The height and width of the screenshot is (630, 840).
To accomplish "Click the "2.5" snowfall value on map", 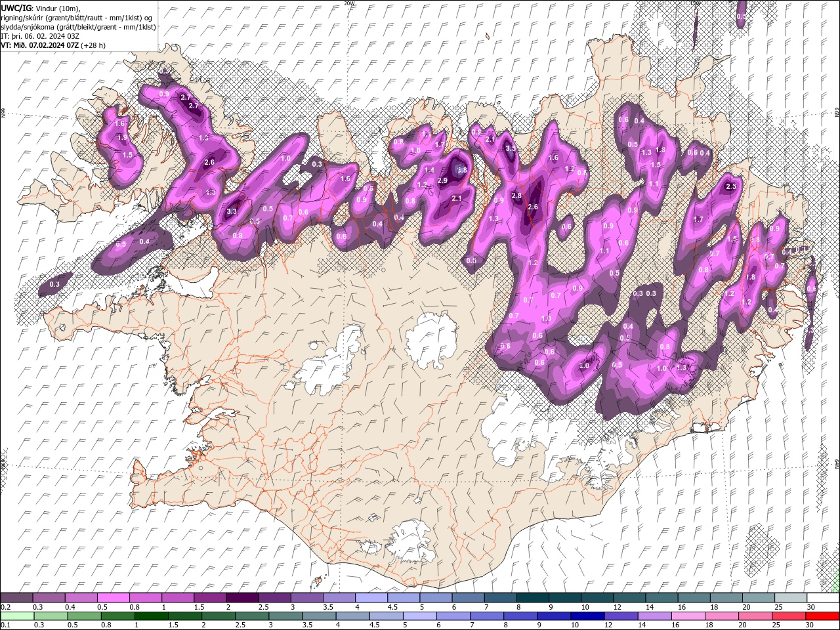I will [x=732, y=186].
